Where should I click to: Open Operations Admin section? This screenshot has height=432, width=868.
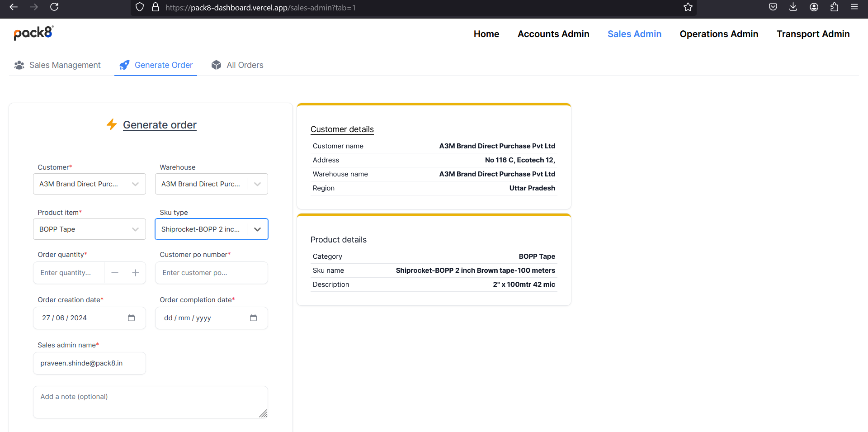(719, 34)
